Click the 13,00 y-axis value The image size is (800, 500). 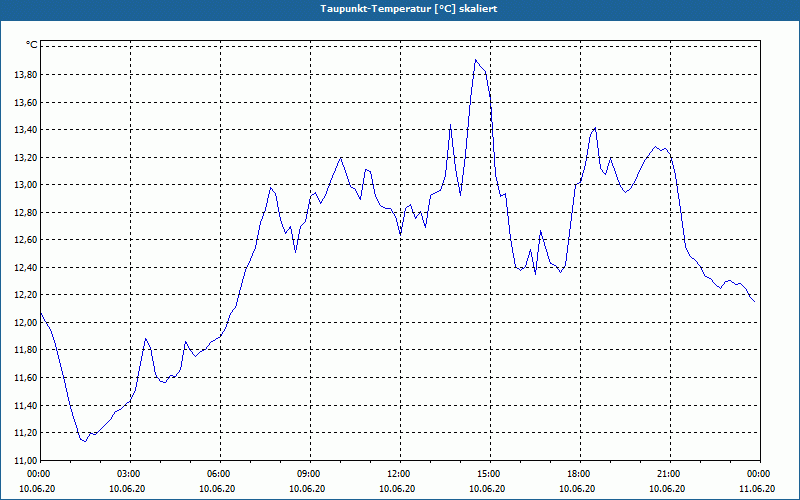coord(27,185)
